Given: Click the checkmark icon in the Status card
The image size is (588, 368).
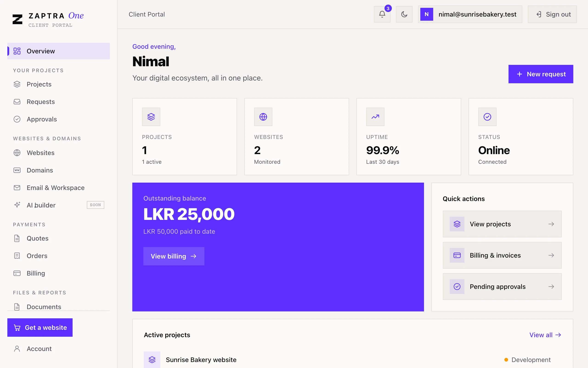Looking at the screenshot, I should tap(487, 117).
